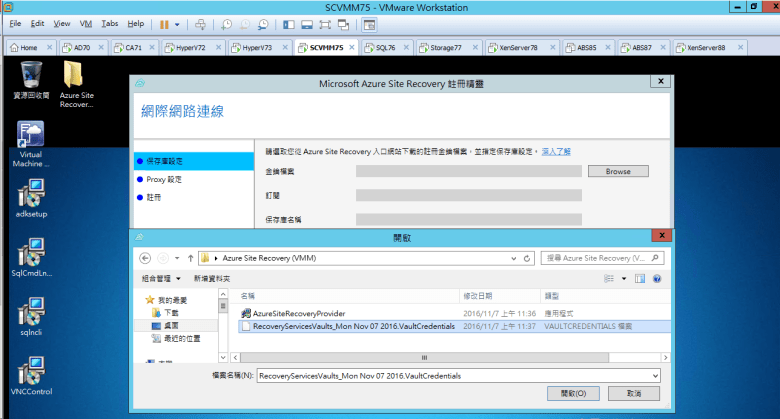
Task: Click the 深入了解 learn more link
Action: click(556, 150)
